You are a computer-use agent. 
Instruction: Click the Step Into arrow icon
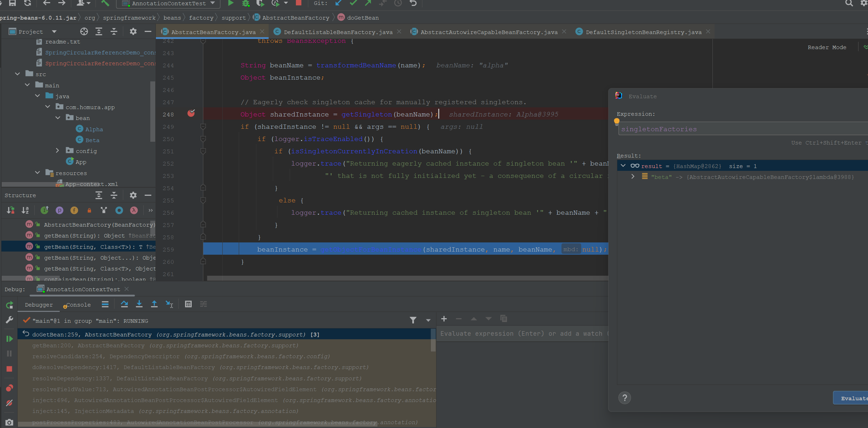[x=139, y=304]
